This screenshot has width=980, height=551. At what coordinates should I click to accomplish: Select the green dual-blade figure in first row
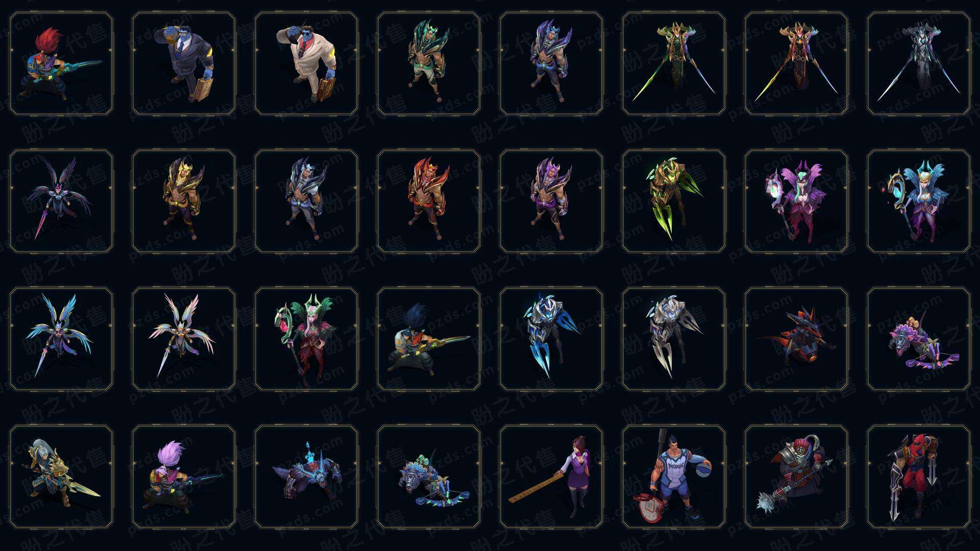674,64
